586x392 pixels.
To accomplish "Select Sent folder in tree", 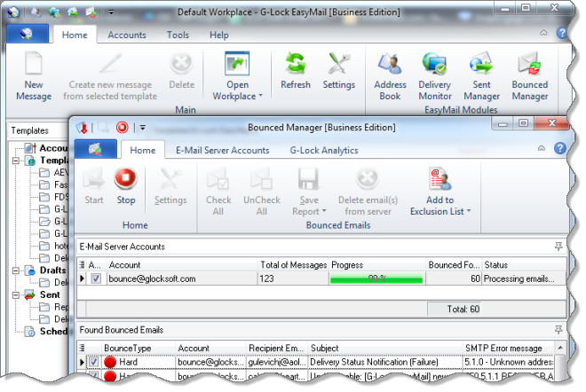I will coord(50,294).
